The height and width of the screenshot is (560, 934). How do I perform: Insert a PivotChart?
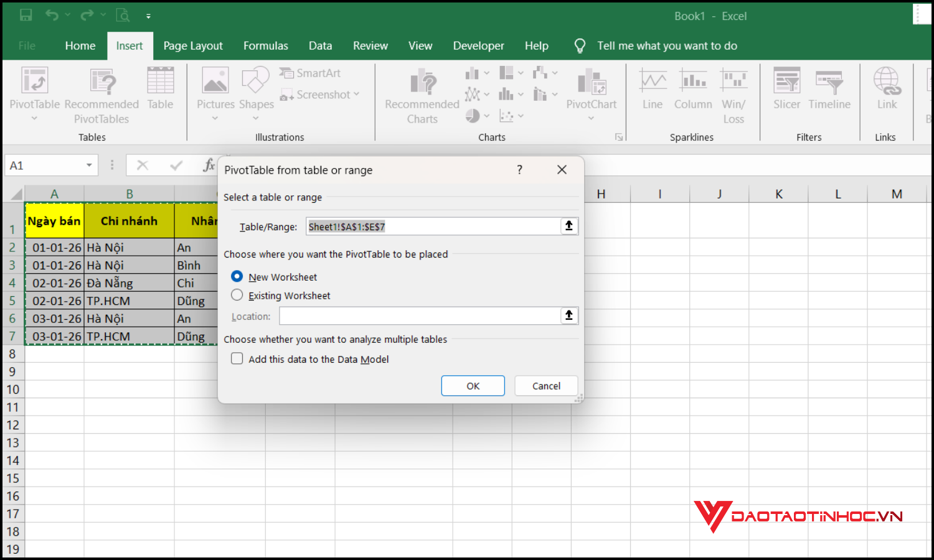point(591,90)
